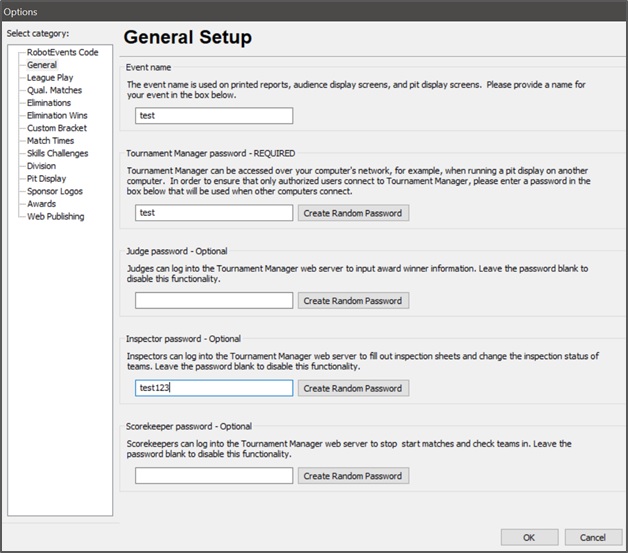Open the Custom Bracket category
Viewport: 628px width, 553px height.
pos(56,128)
